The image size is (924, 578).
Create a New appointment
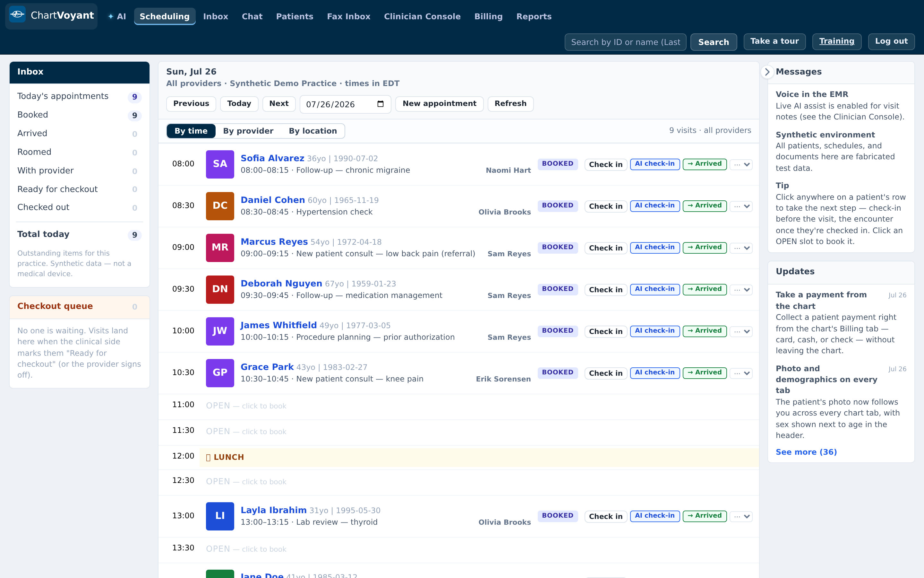click(x=439, y=104)
